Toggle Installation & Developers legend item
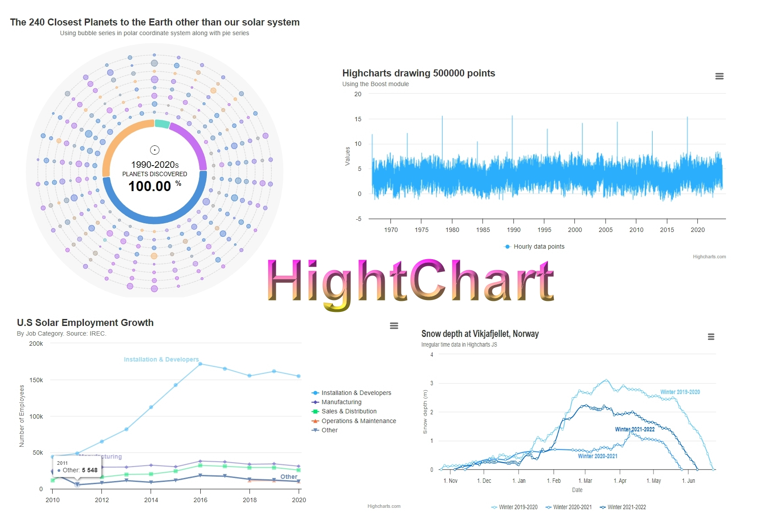Viewport: 762px width, 532px height. click(x=351, y=393)
